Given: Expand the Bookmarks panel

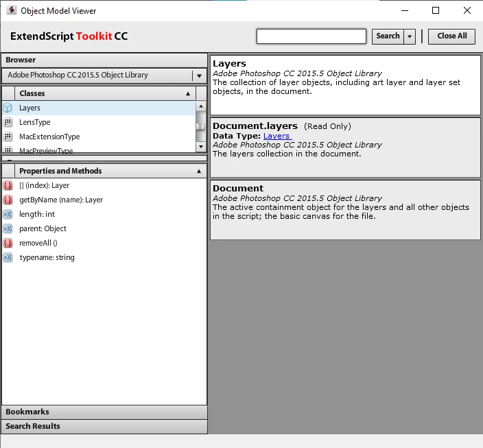Looking at the screenshot, I should pos(104,412).
